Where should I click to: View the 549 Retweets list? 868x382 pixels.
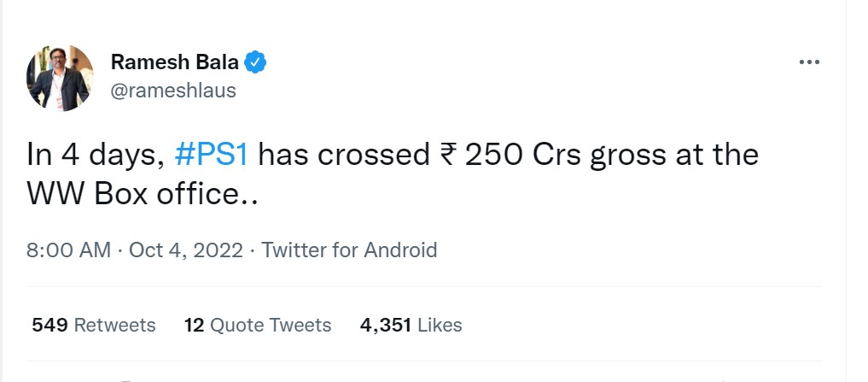[94, 325]
